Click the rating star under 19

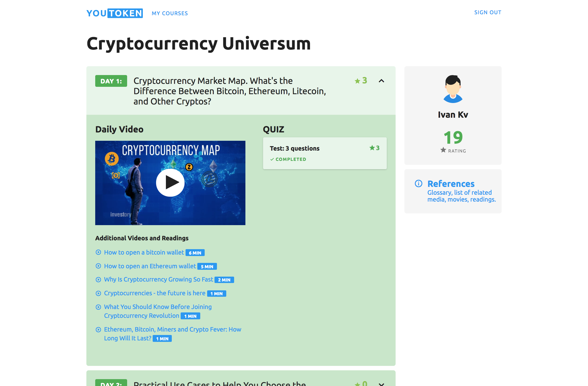pos(443,150)
